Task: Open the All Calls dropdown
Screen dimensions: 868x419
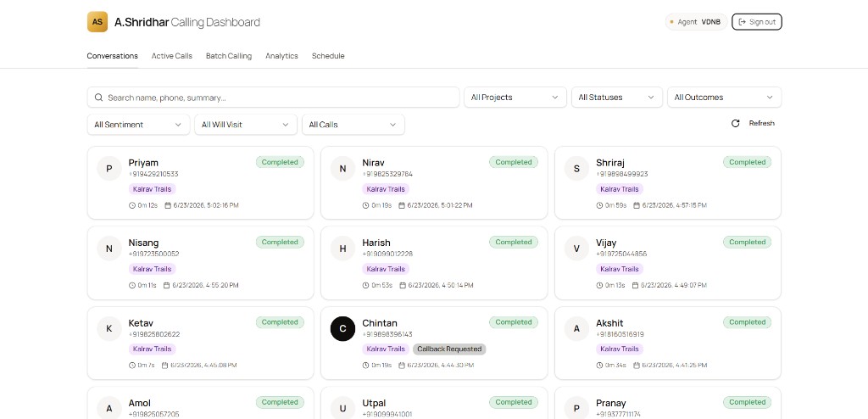Action: click(353, 125)
